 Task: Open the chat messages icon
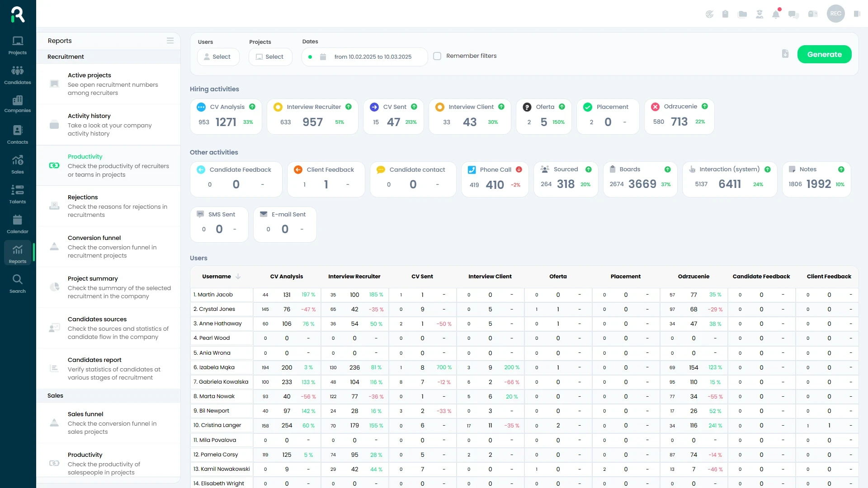[x=793, y=14]
